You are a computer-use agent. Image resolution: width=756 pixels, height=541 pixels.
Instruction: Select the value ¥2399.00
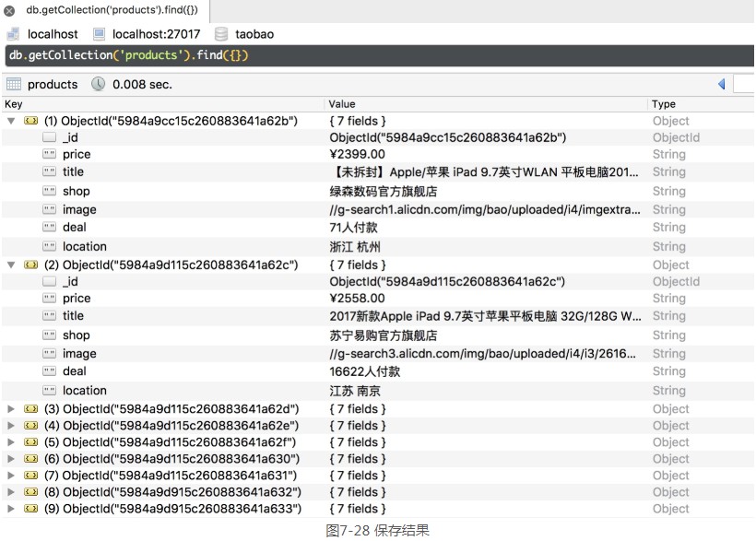point(358,154)
